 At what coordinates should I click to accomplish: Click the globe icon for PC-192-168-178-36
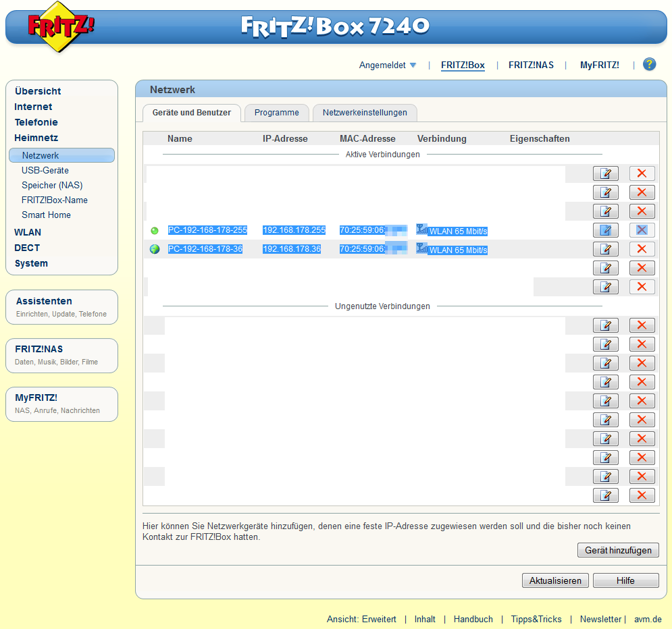point(155,249)
